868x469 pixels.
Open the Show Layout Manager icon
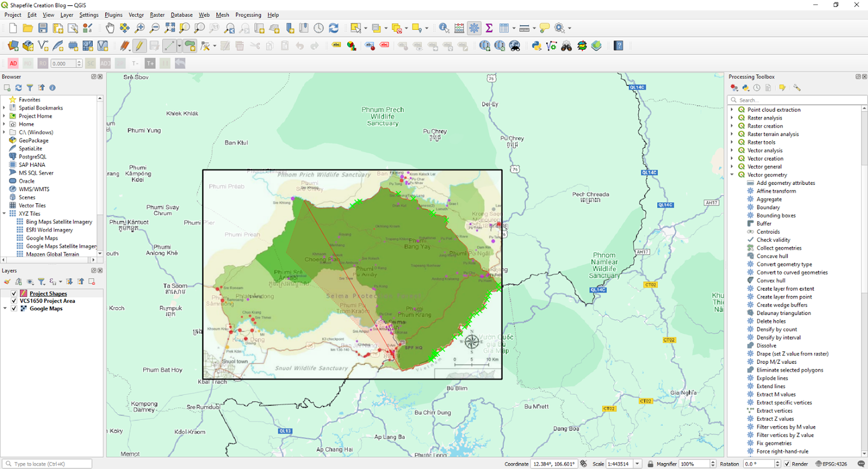click(73, 28)
